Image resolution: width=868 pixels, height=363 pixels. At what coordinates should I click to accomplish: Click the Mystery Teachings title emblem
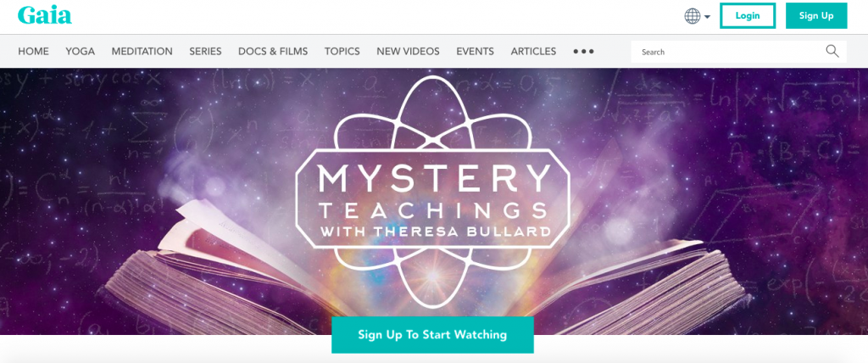[432, 191]
